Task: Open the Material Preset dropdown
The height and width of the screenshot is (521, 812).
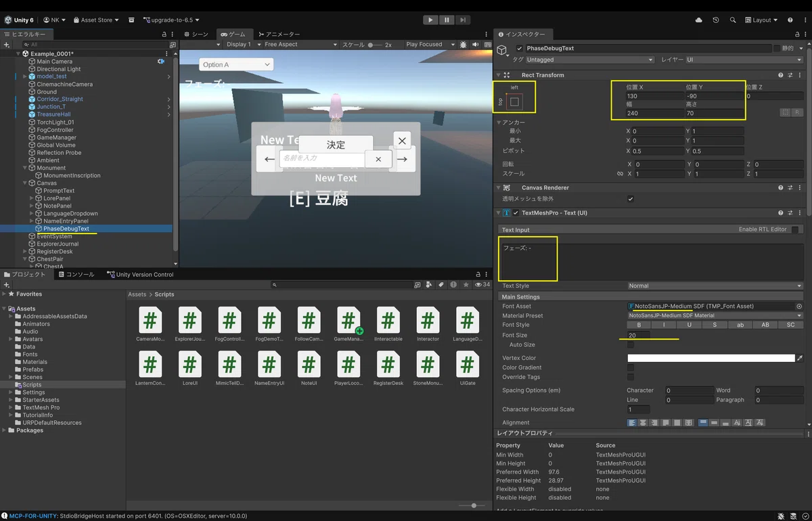Action: click(x=715, y=316)
